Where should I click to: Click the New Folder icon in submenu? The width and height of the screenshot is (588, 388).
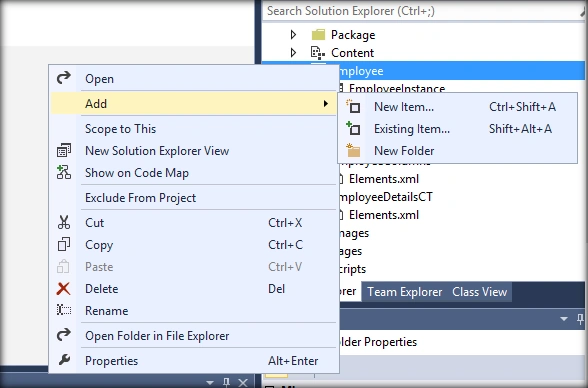[353, 151]
